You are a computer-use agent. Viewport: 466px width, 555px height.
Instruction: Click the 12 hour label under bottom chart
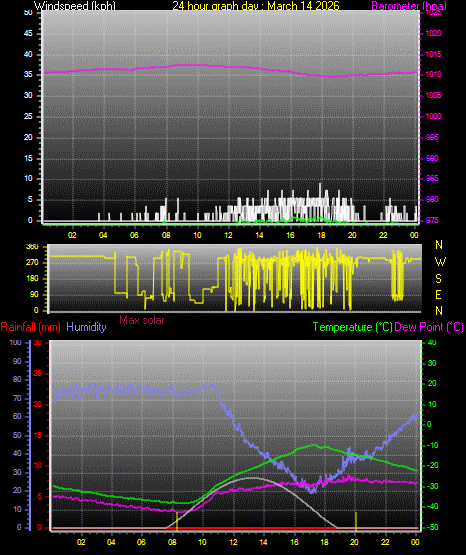click(x=233, y=542)
